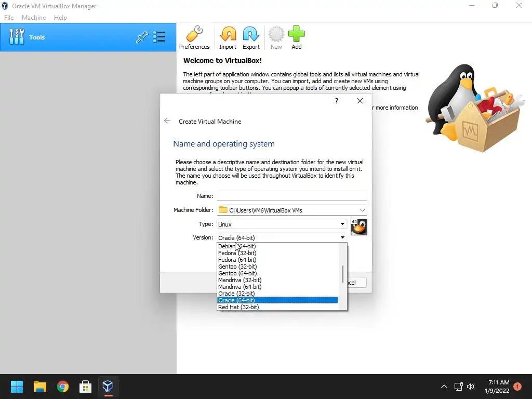Go back using the dialog's arrow
Image resolution: width=532 pixels, height=399 pixels.
[167, 121]
